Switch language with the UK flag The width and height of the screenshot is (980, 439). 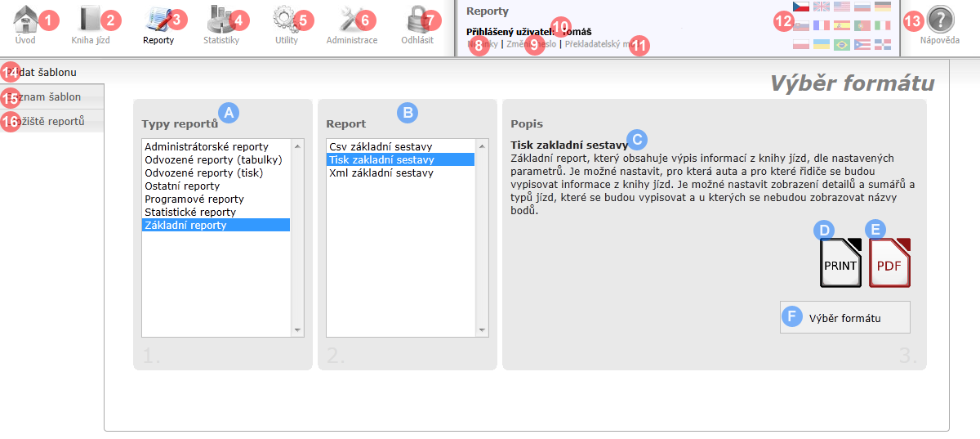(x=822, y=7)
